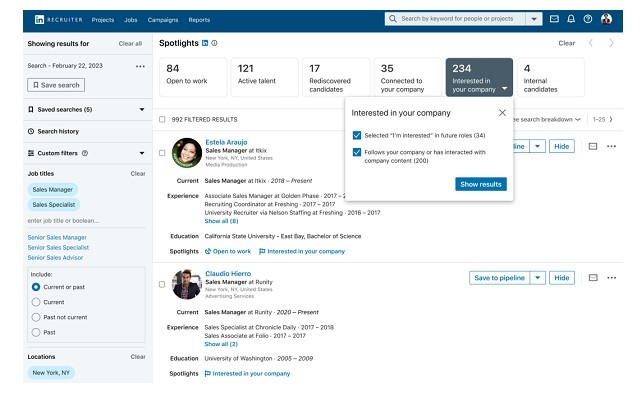Open the search bar dropdown arrow
Image resolution: width=642 pixels, height=397 pixels.
(x=534, y=19)
